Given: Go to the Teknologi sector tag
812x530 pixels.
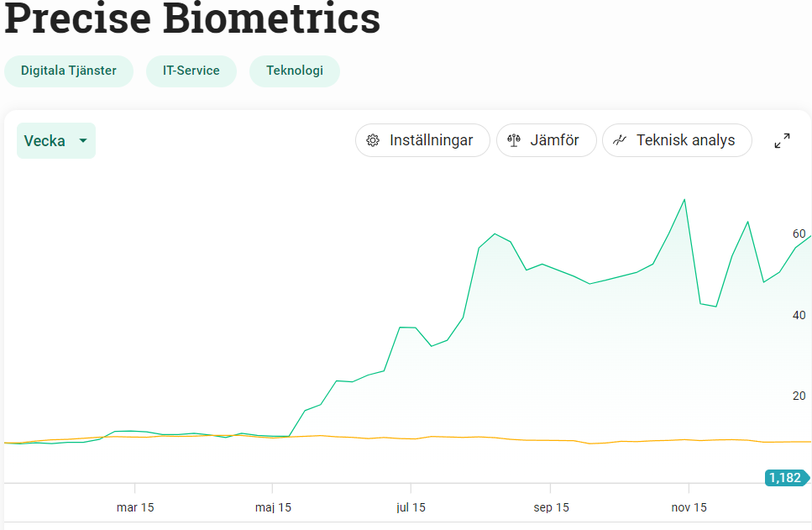Looking at the screenshot, I should click(295, 71).
